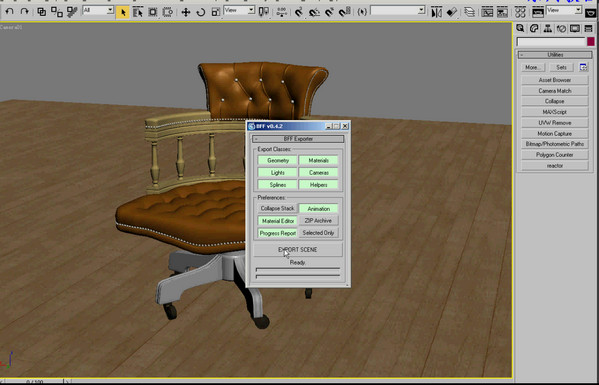
Task: Click the crimson object color swatch
Action: [591, 42]
